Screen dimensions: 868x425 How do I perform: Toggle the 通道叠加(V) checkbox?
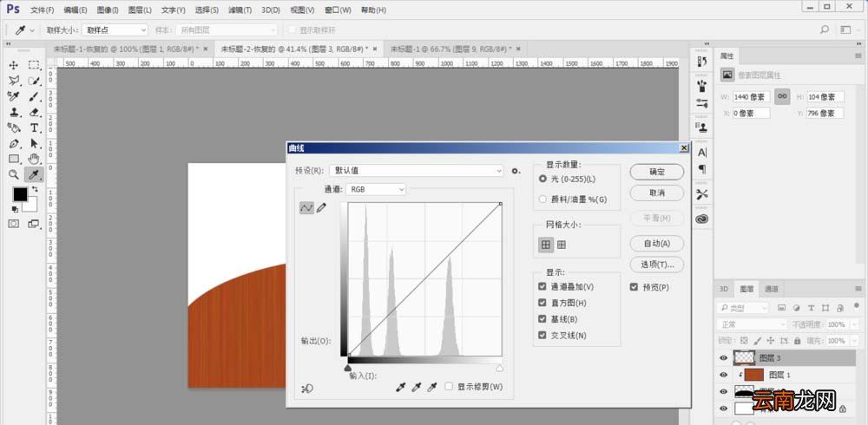[542, 286]
